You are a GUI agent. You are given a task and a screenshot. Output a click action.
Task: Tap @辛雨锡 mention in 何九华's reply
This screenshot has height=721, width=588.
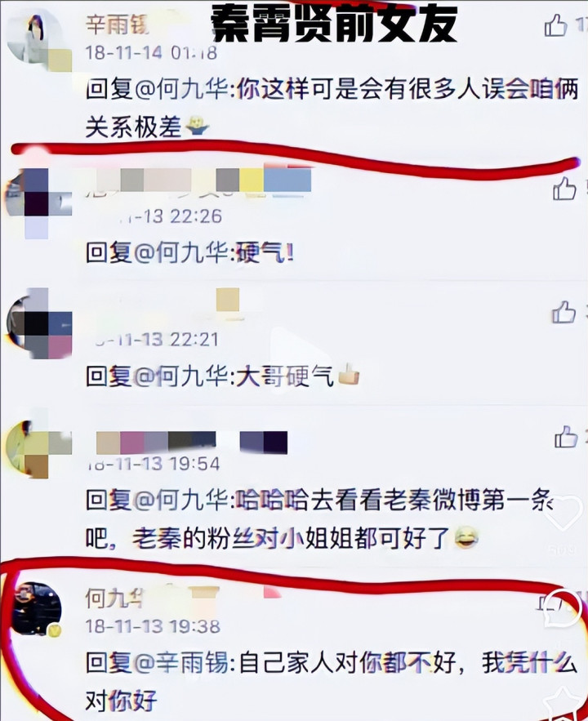(180, 662)
